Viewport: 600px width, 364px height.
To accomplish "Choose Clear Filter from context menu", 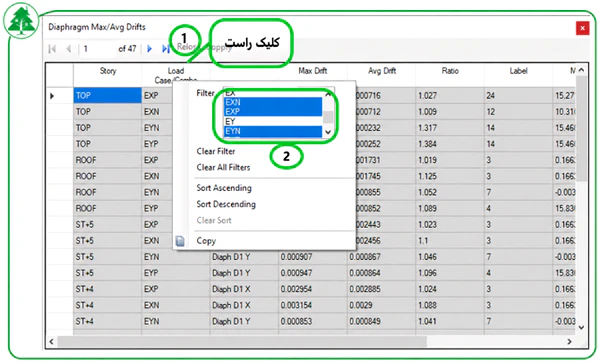I will pos(216,151).
